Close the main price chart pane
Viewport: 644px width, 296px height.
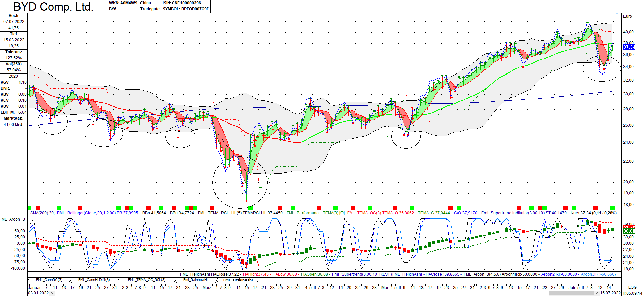pos(619,16)
